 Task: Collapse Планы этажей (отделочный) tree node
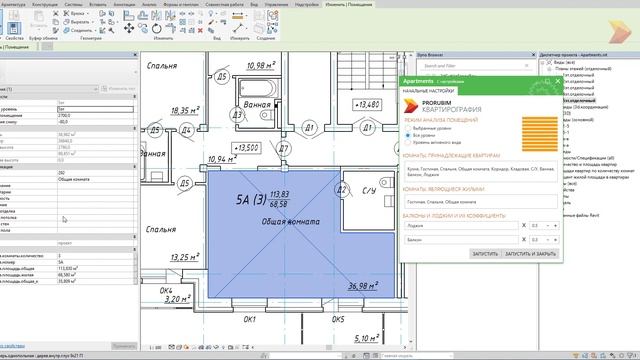pyautogui.click(x=549, y=69)
